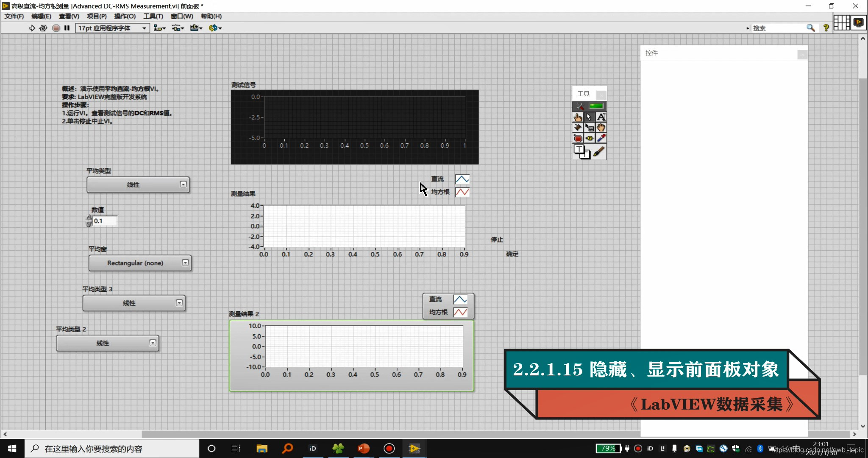Click 直流 swatch in 测量结果 2 legend
The width and height of the screenshot is (868, 458).
(x=460, y=299)
